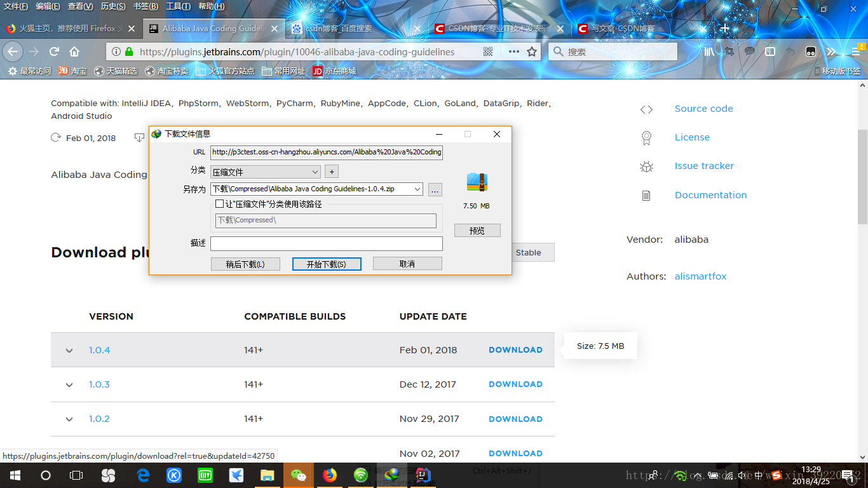Click the WinRAR archive icon in dialog
The height and width of the screenshot is (488, 868).
(477, 182)
